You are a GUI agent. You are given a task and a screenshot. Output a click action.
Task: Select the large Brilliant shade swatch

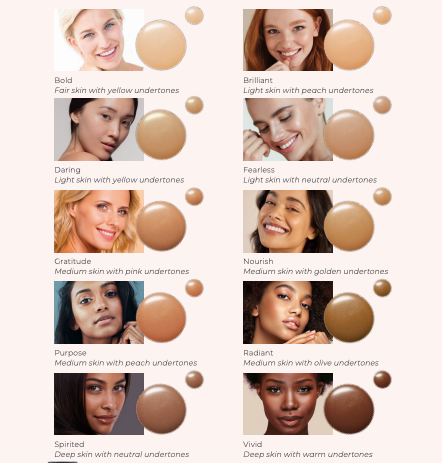(x=349, y=45)
